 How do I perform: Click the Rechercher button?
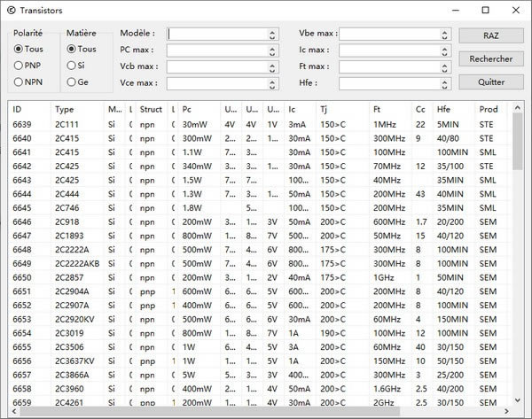pyautogui.click(x=490, y=58)
